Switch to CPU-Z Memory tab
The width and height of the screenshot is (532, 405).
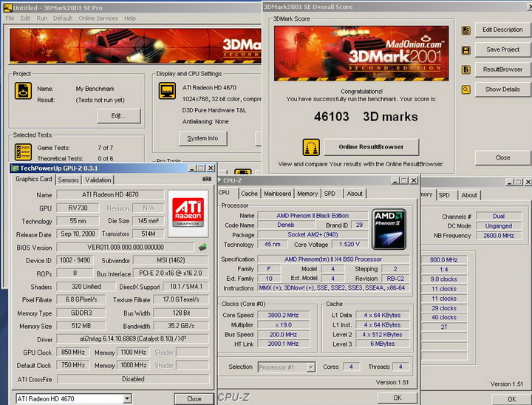[x=307, y=194]
